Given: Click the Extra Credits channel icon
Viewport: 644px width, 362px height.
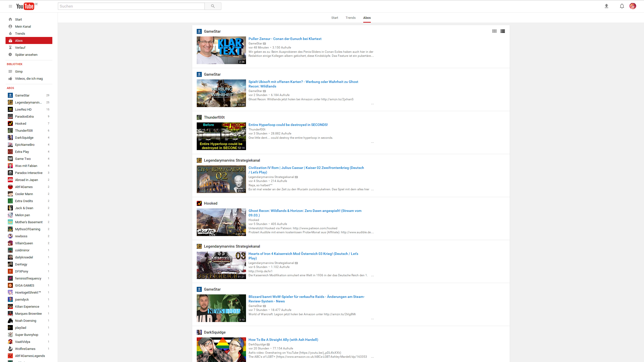Looking at the screenshot, I should pyautogui.click(x=10, y=201).
